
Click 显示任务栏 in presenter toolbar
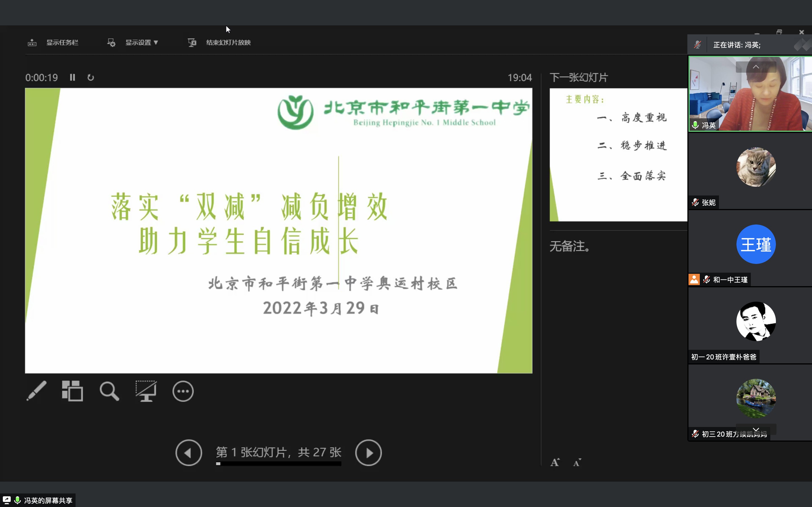[x=62, y=43]
